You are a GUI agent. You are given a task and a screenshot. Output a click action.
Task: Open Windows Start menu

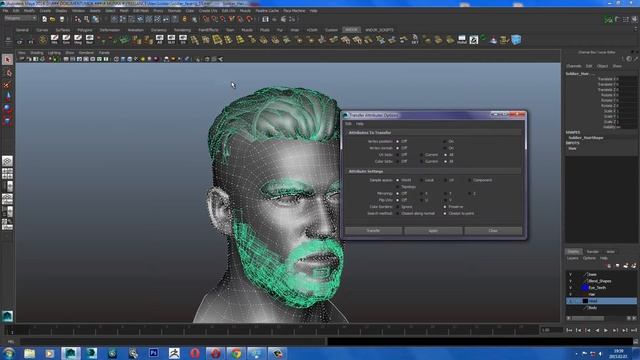coord(8,353)
